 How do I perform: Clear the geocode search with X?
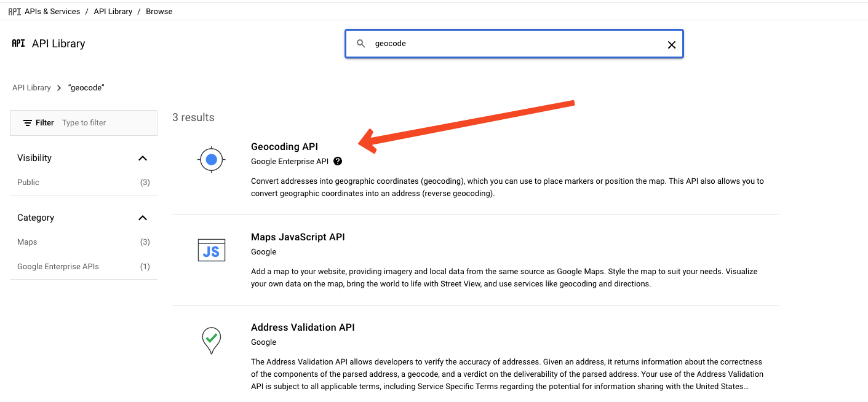click(672, 44)
